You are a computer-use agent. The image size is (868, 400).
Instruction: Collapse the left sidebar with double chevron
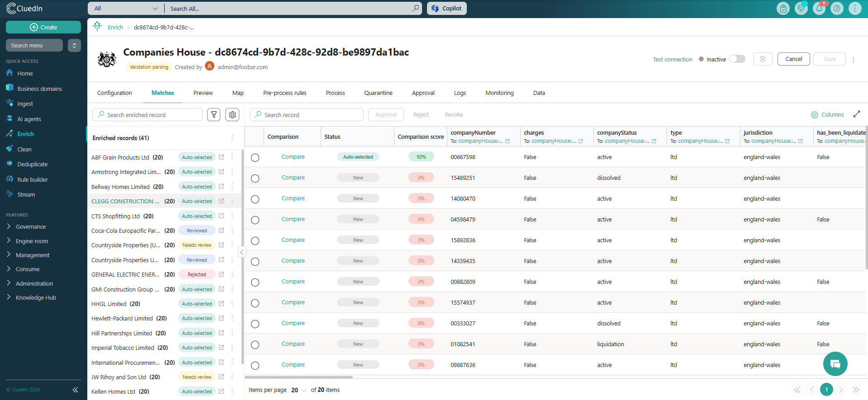coord(76,390)
